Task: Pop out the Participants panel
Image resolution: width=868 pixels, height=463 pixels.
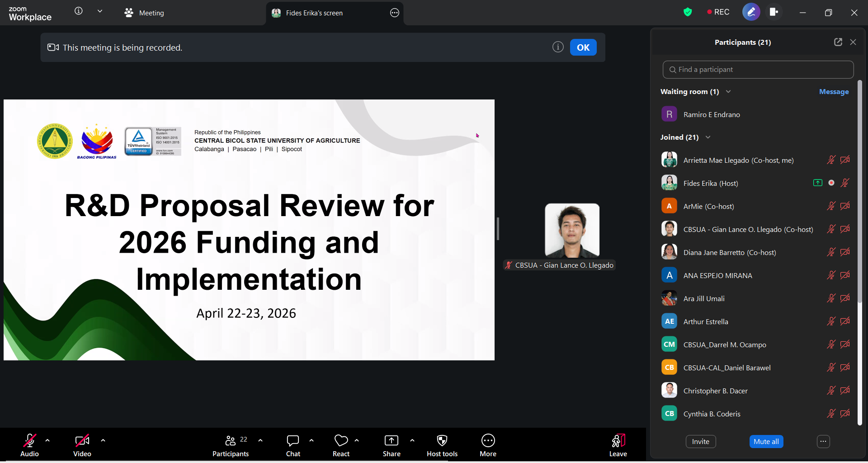Action: click(x=838, y=42)
